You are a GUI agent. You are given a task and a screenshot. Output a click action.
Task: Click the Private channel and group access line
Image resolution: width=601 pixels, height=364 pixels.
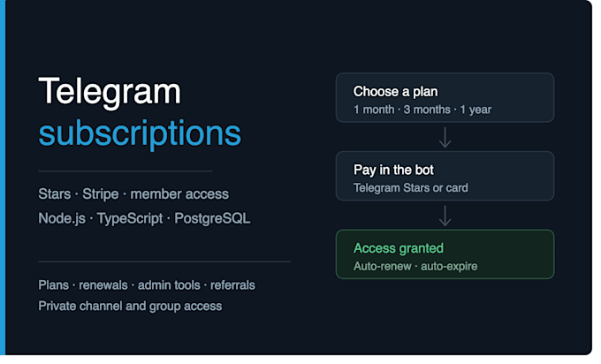pyautogui.click(x=130, y=307)
